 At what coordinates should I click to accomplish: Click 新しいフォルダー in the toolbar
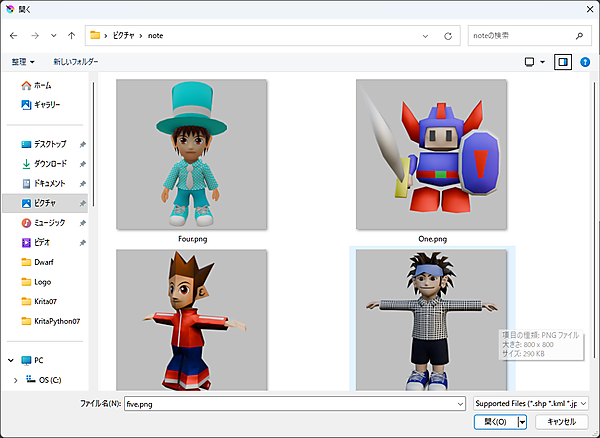(x=76, y=62)
